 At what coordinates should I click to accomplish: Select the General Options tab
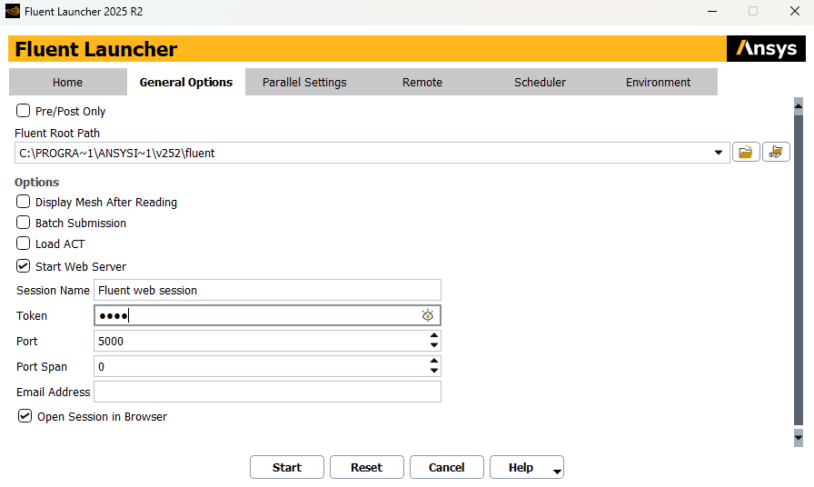coord(186,82)
